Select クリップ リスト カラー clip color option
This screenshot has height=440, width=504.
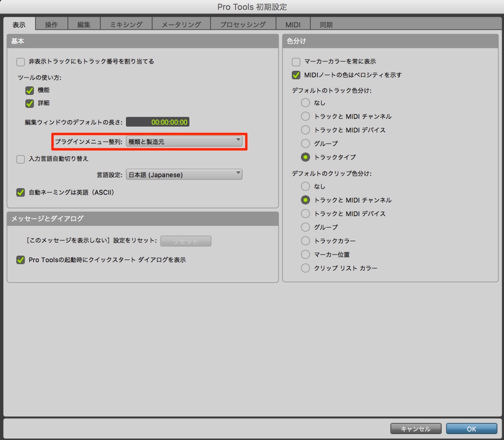point(305,268)
